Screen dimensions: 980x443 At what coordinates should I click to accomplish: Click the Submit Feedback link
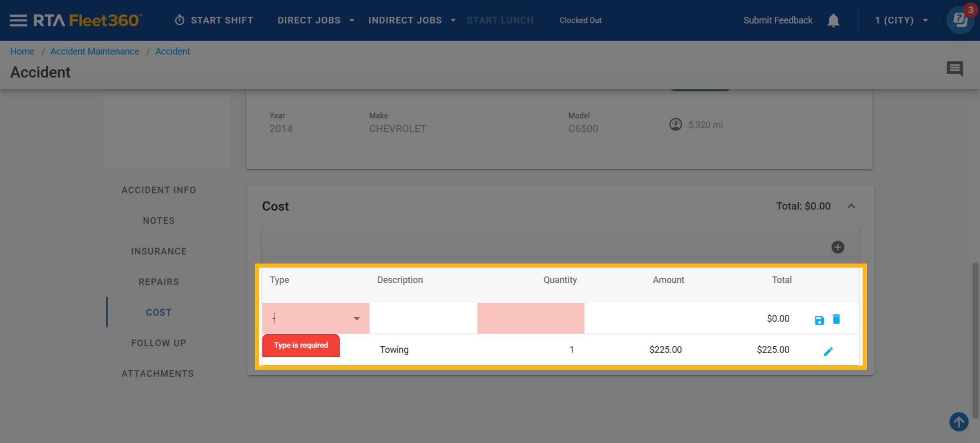tap(777, 20)
